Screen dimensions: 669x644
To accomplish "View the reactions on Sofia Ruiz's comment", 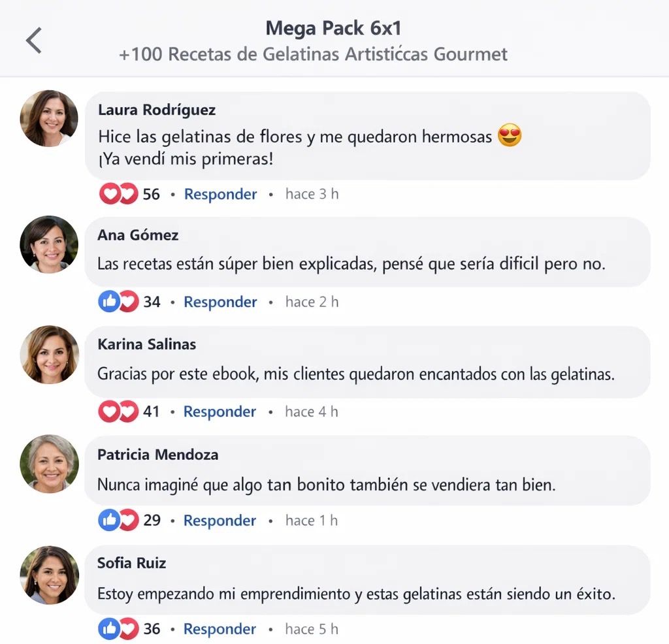I will coord(118,629).
